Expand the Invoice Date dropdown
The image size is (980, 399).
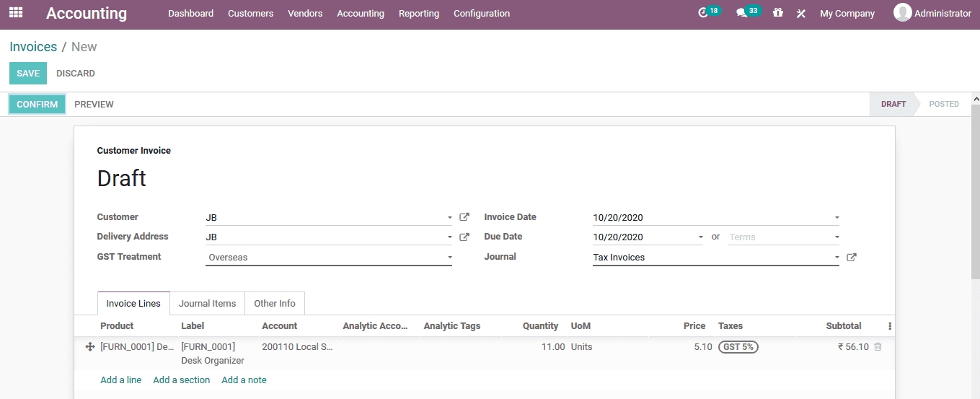tap(836, 218)
